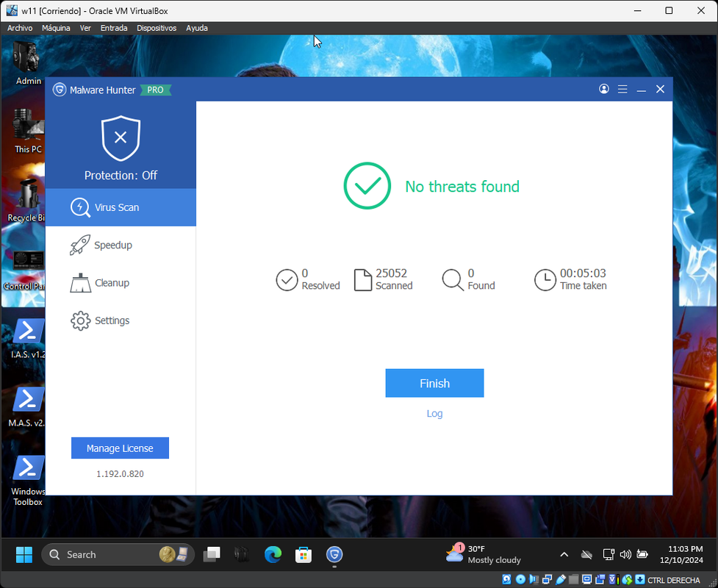
Task: Click the VirtualBox USB status icon
Action: (x=561, y=579)
